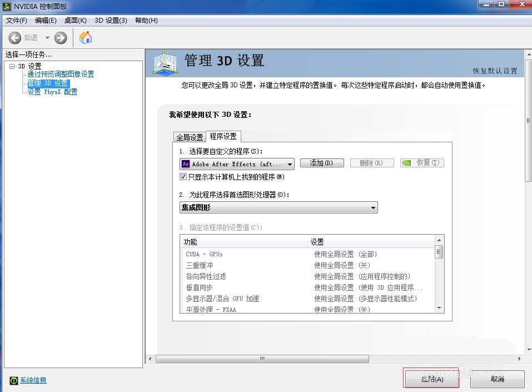Screen dimensions: 532x392
Task: Click horizontal scrollbar right arrow
Action: [519, 359]
